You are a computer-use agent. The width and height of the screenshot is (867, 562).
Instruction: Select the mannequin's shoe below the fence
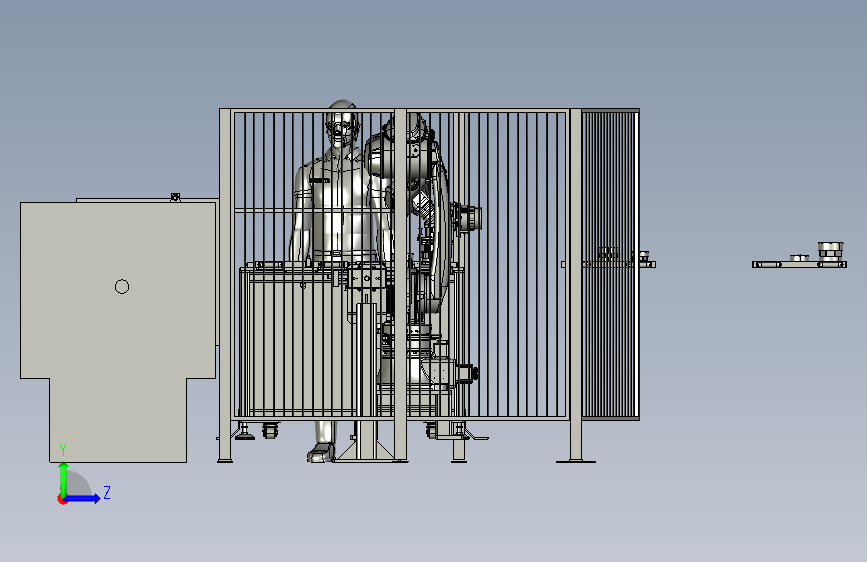[321, 453]
